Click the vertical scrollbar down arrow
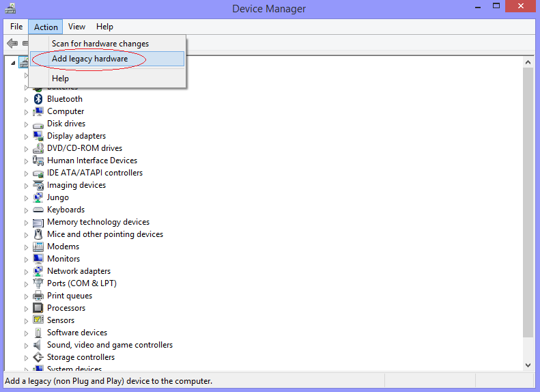This screenshot has height=392, width=540. [528, 365]
